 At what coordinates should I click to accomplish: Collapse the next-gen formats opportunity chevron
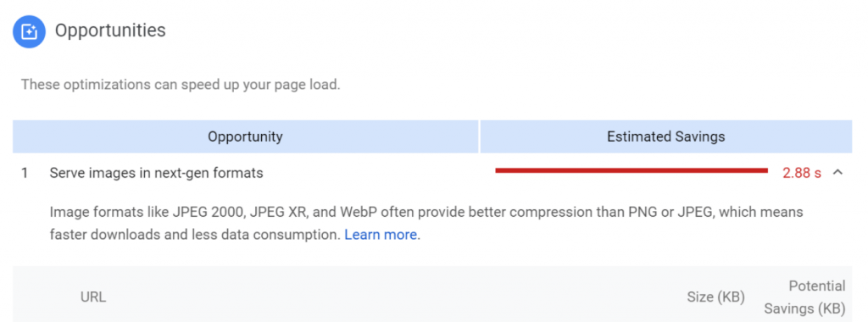pos(838,173)
